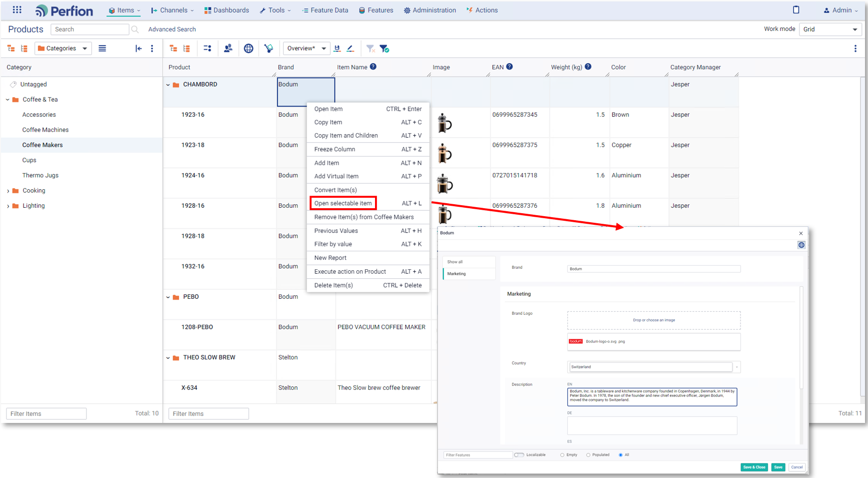Select Coffee Machines category
Screen dimensions: 868x478
tap(45, 130)
